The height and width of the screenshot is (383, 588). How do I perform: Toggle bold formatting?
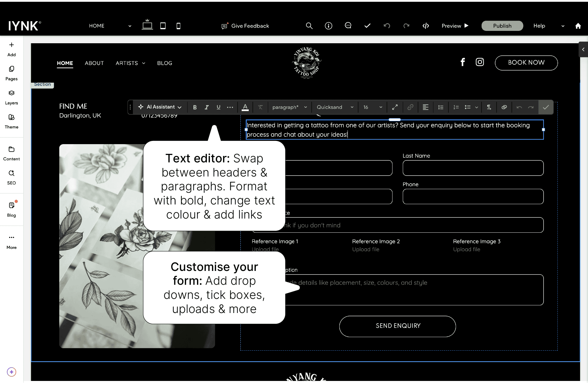(195, 107)
